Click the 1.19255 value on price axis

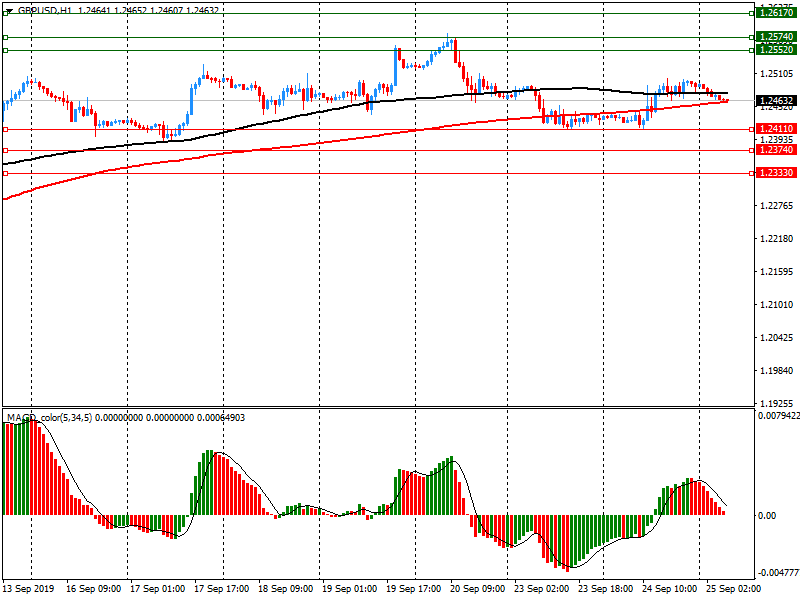777,403
